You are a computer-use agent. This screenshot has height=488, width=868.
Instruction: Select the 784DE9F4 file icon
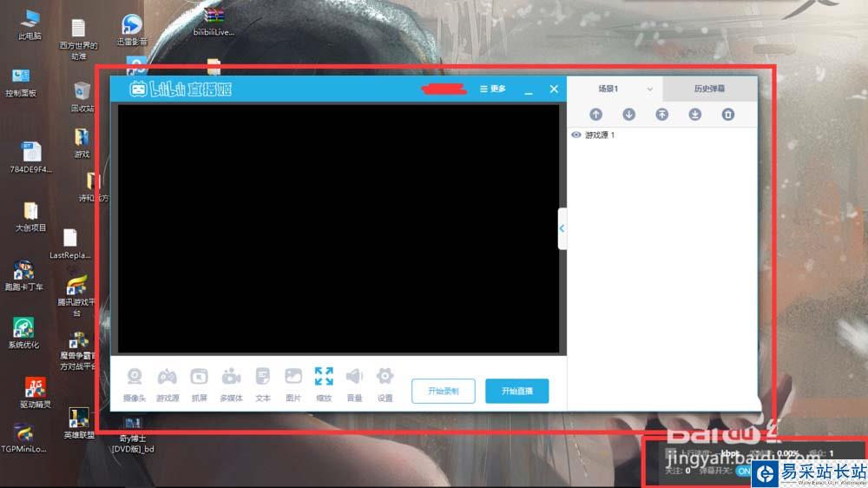(31, 157)
